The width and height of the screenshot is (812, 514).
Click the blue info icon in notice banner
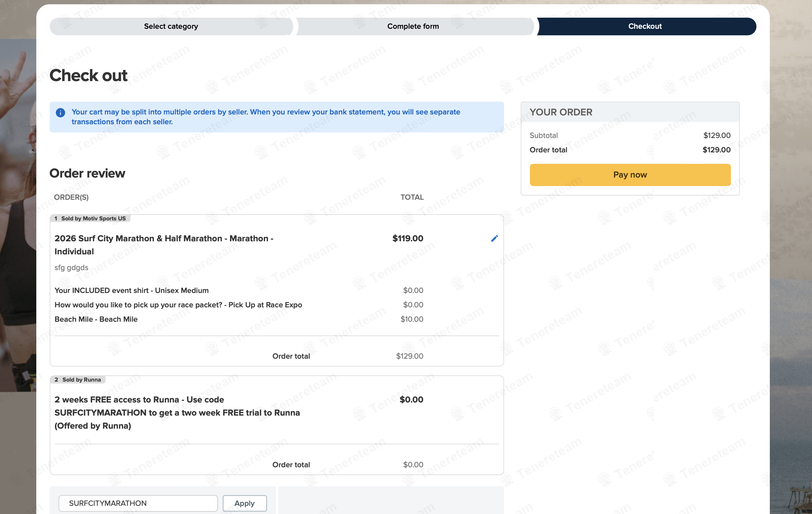click(x=60, y=113)
